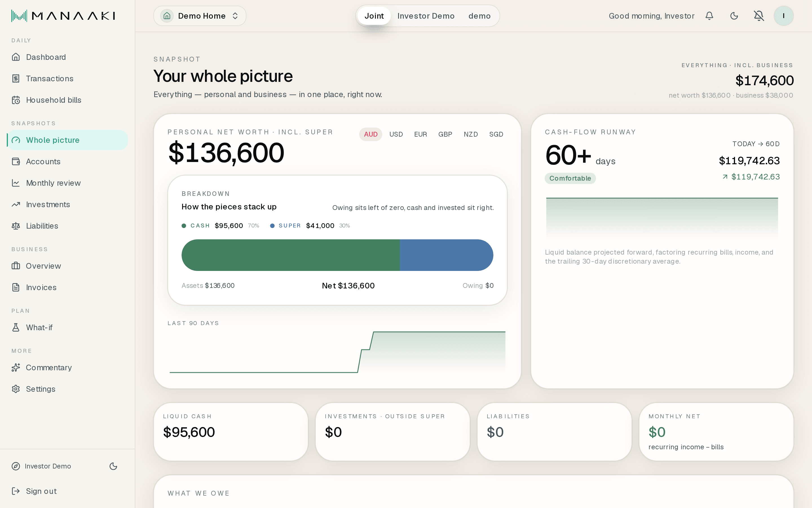Switch currency to SGD
Image resolution: width=812 pixels, height=508 pixels.
(496, 134)
